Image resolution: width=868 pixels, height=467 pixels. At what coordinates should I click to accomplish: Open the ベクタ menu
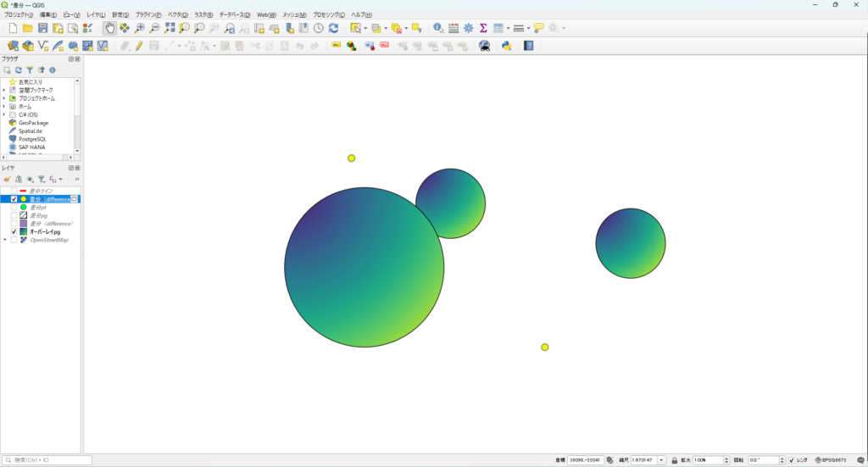coord(177,14)
